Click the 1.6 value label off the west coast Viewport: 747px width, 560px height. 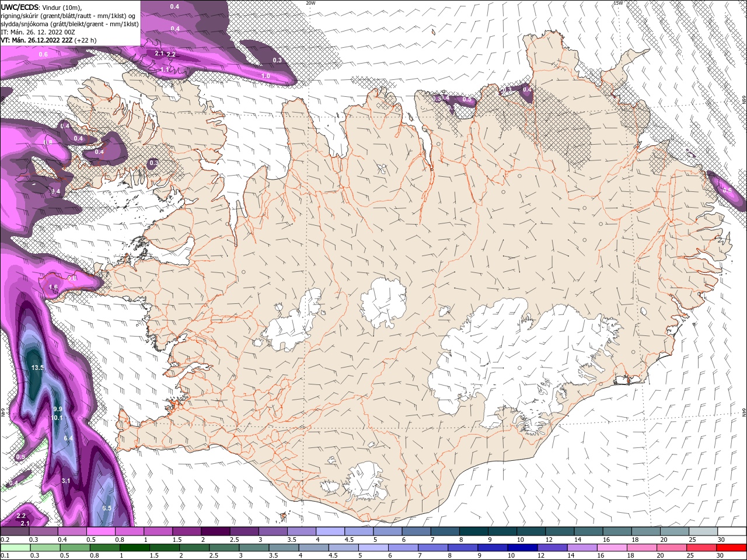tap(54, 288)
